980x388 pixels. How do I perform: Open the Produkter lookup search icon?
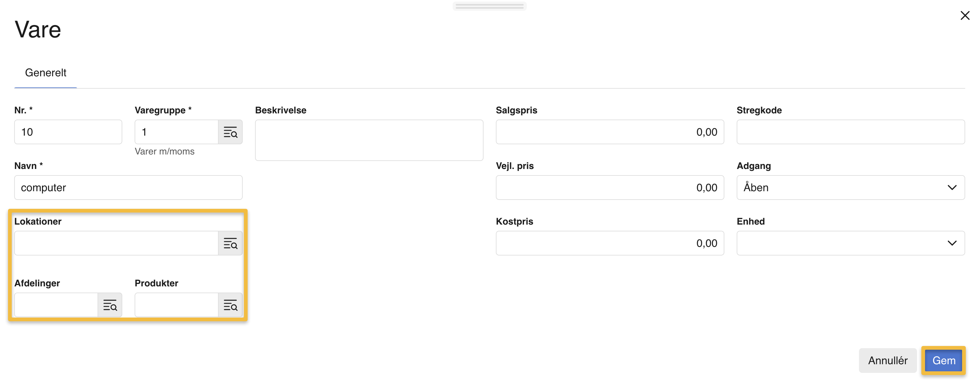pos(230,305)
